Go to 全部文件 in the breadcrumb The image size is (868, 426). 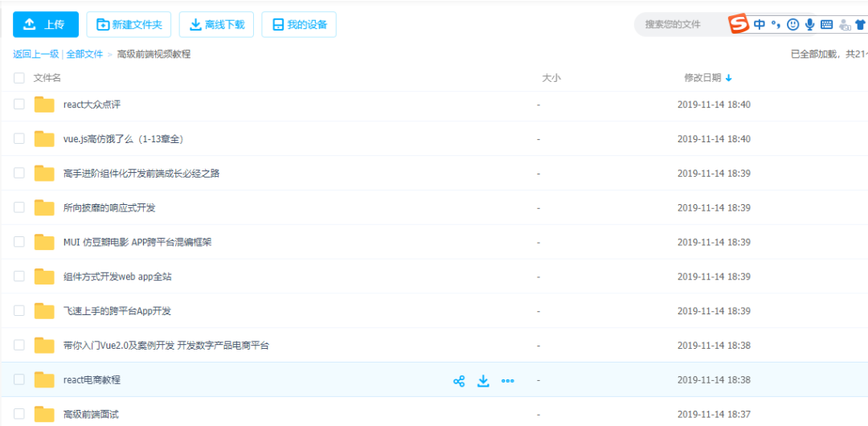click(x=84, y=54)
